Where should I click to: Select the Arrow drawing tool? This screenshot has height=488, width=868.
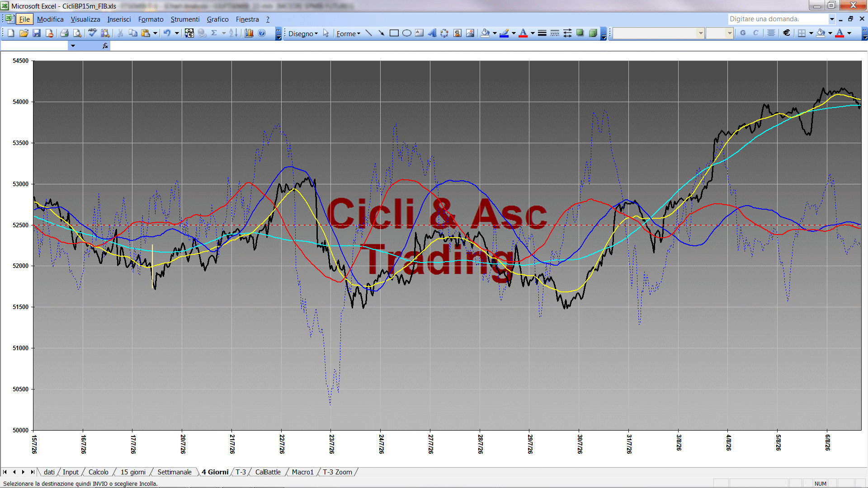click(x=382, y=33)
